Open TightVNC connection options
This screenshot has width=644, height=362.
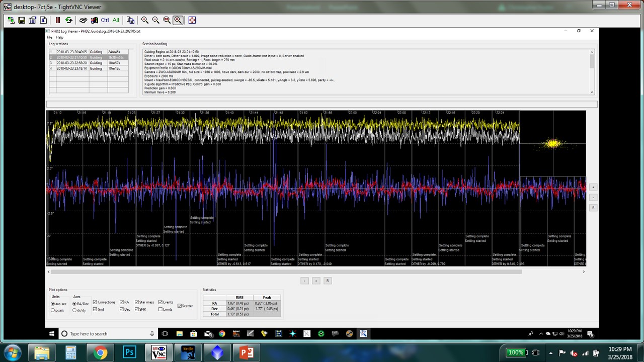[x=32, y=20]
